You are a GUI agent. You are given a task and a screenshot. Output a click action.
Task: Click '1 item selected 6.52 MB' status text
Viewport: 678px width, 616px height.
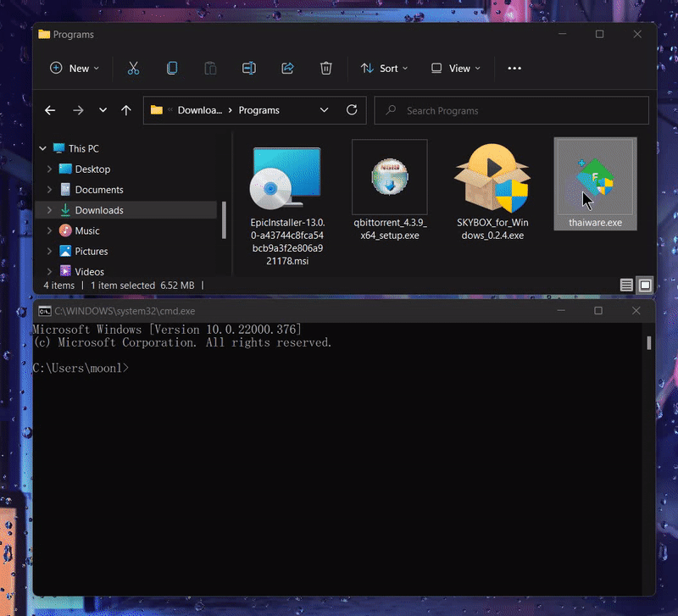pyautogui.click(x=142, y=286)
